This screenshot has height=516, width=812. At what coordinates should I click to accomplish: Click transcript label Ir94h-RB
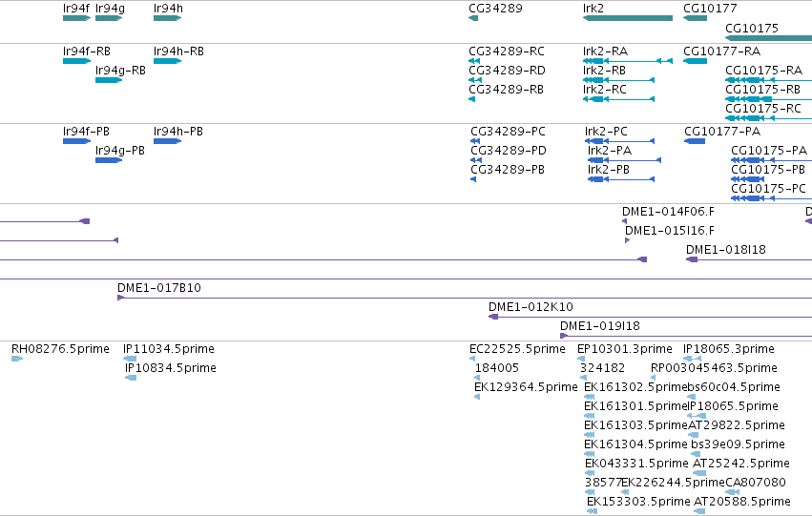[178, 52]
